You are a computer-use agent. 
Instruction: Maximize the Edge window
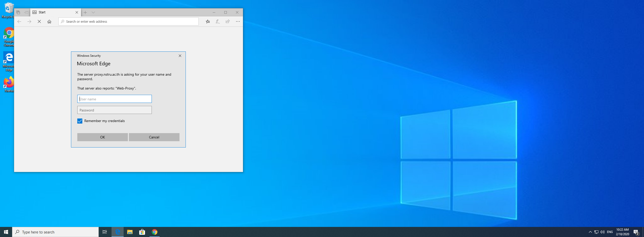coord(226,12)
